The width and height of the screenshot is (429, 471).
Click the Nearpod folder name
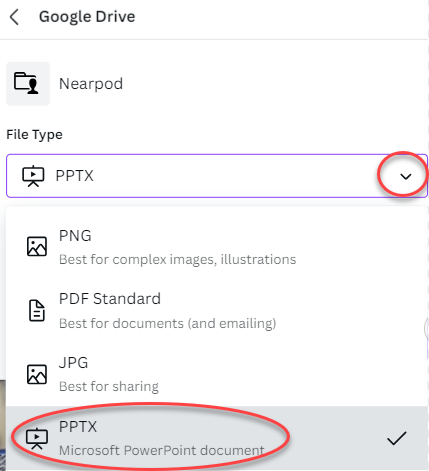click(x=91, y=84)
